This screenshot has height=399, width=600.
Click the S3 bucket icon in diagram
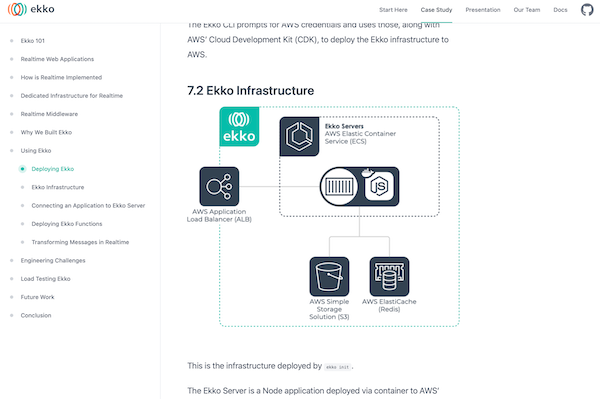[329, 276]
